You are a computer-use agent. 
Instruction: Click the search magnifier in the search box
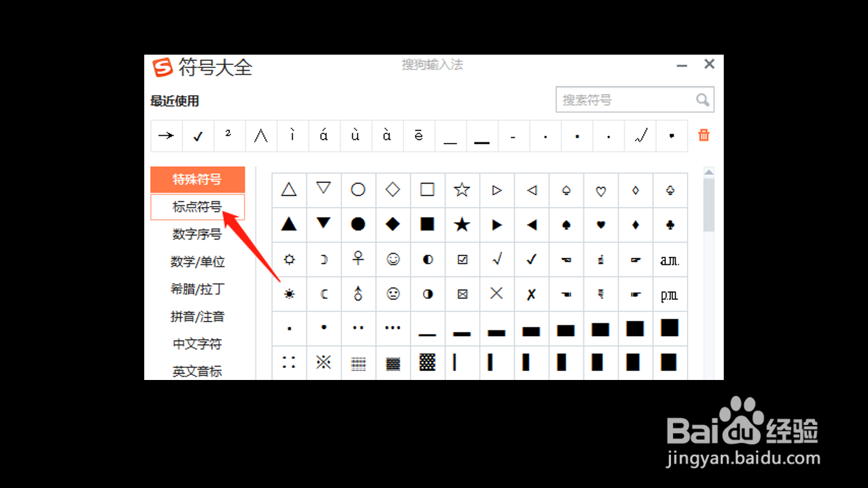tap(702, 100)
